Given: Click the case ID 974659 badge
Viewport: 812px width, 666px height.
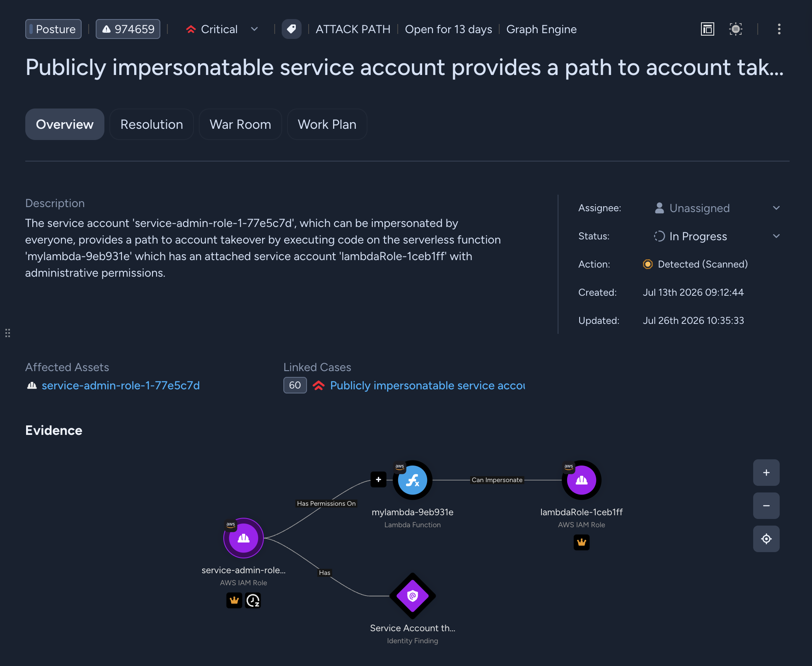Looking at the screenshot, I should click(128, 29).
